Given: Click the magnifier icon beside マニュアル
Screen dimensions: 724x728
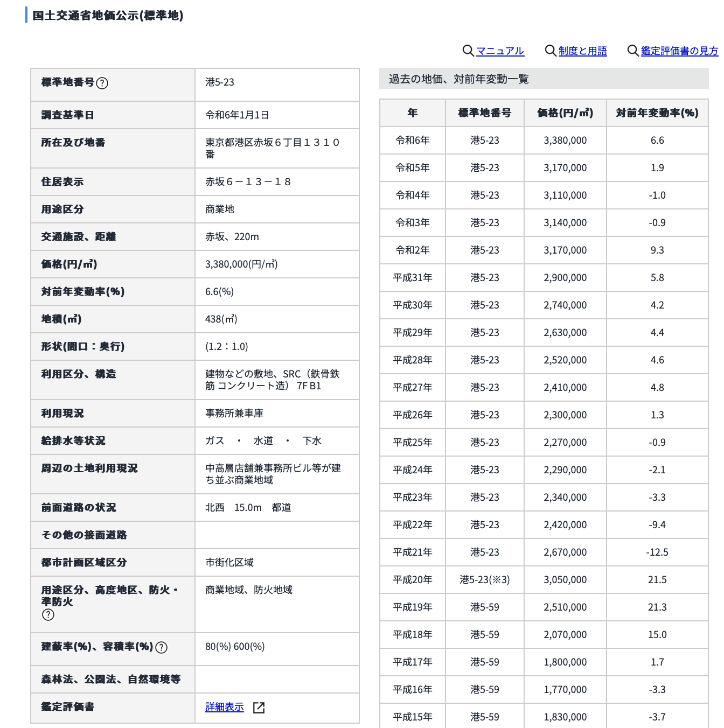Looking at the screenshot, I should click(x=468, y=51).
